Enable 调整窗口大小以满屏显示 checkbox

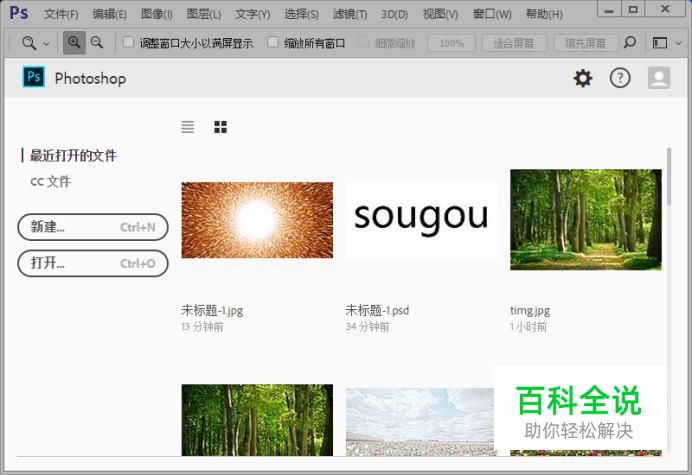128,42
